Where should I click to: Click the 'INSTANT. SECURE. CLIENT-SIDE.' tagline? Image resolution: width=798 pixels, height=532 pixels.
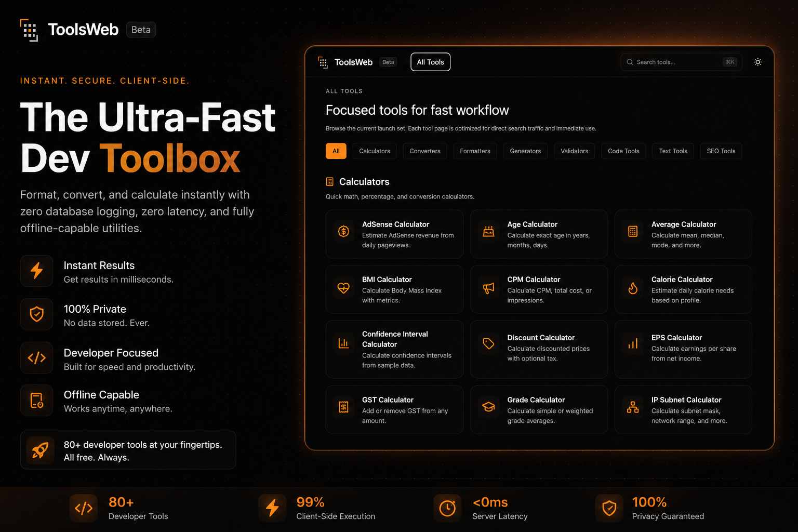tap(105, 81)
